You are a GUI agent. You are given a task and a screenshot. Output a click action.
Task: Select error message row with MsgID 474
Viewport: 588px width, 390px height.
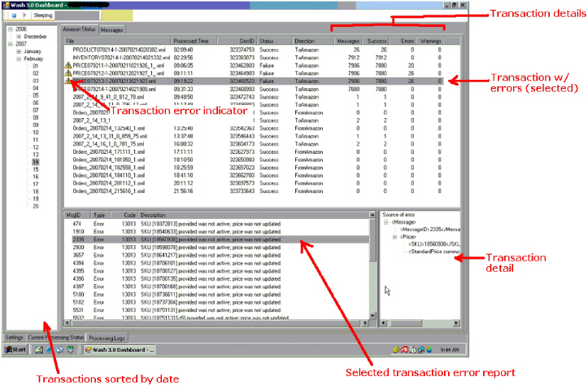click(217, 224)
